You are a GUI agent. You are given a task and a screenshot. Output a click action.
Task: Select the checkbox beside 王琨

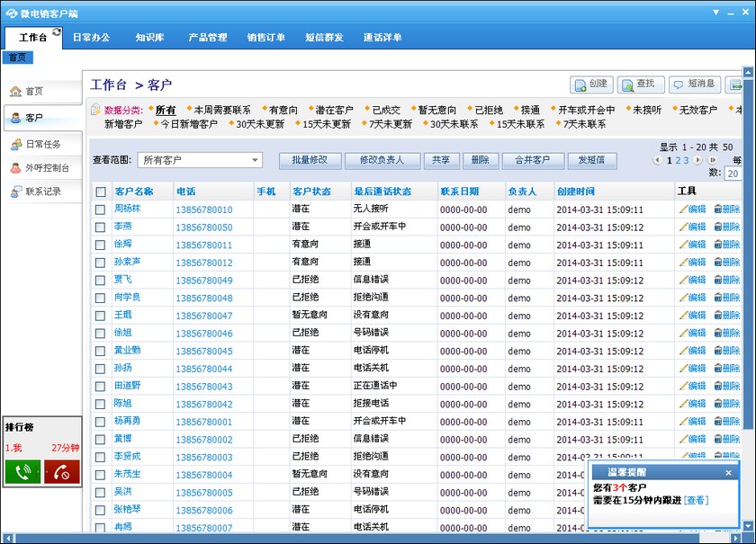tap(101, 316)
